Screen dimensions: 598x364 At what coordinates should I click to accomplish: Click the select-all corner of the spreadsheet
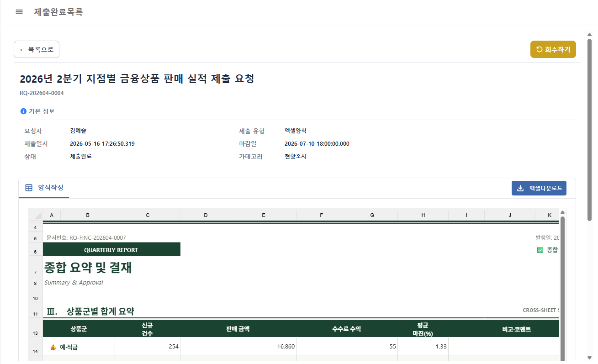coord(35,215)
